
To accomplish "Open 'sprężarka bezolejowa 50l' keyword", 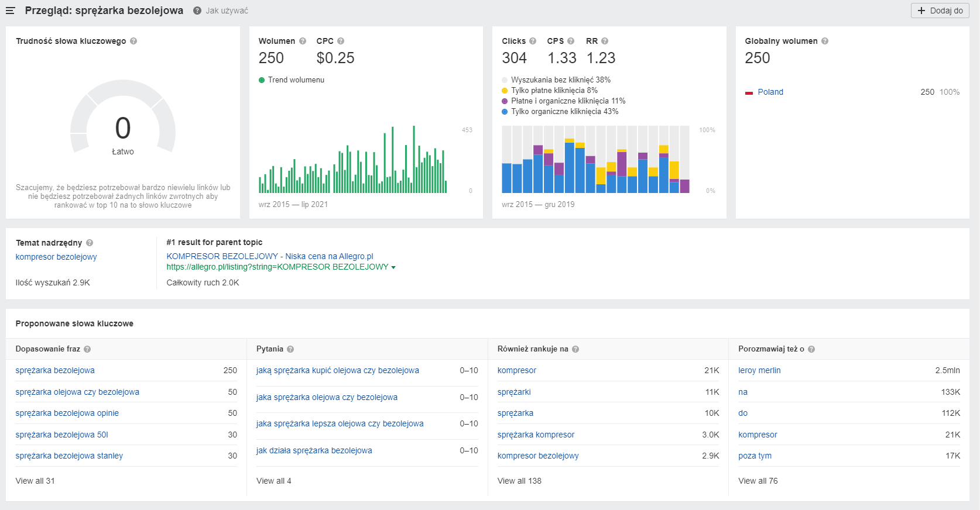I will click(x=62, y=435).
